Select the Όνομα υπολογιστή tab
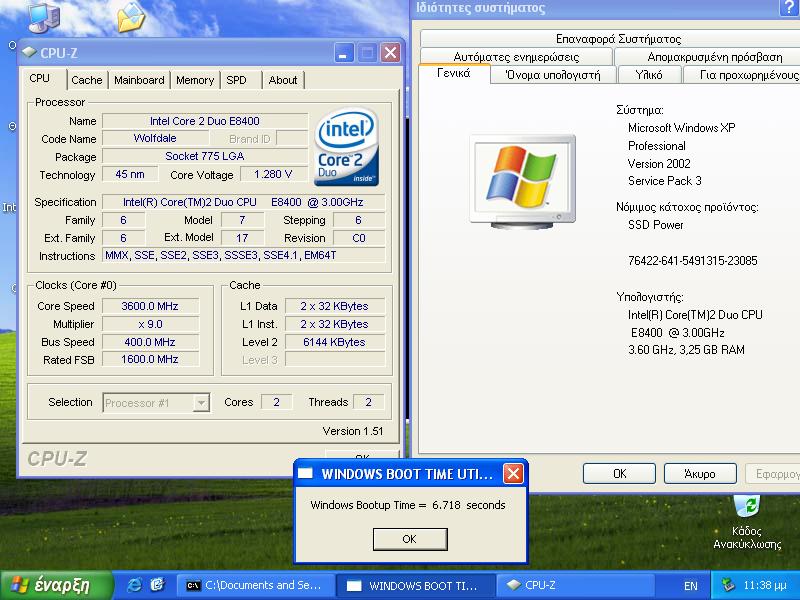Viewport: 800px width, 600px height. tap(553, 75)
